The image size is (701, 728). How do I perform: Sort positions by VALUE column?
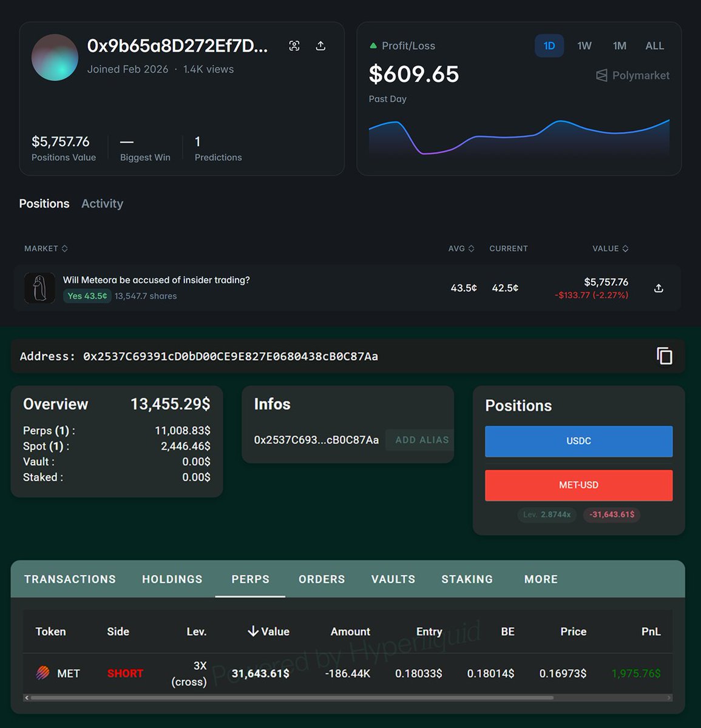pyautogui.click(x=611, y=249)
